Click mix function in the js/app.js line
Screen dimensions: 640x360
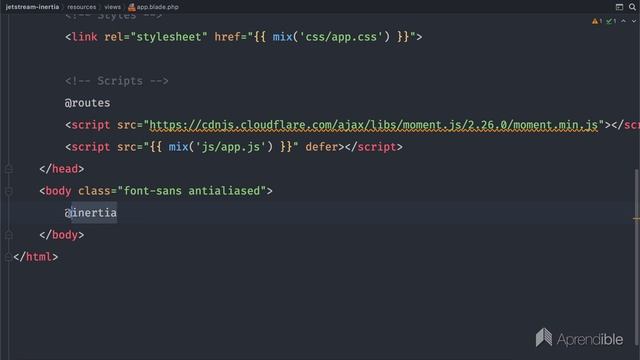(178, 147)
